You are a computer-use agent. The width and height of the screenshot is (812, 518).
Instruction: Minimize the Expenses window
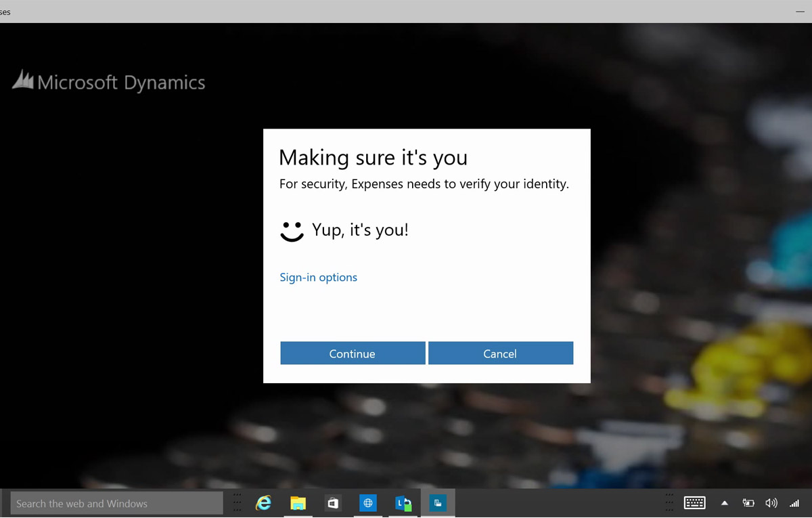tap(800, 12)
